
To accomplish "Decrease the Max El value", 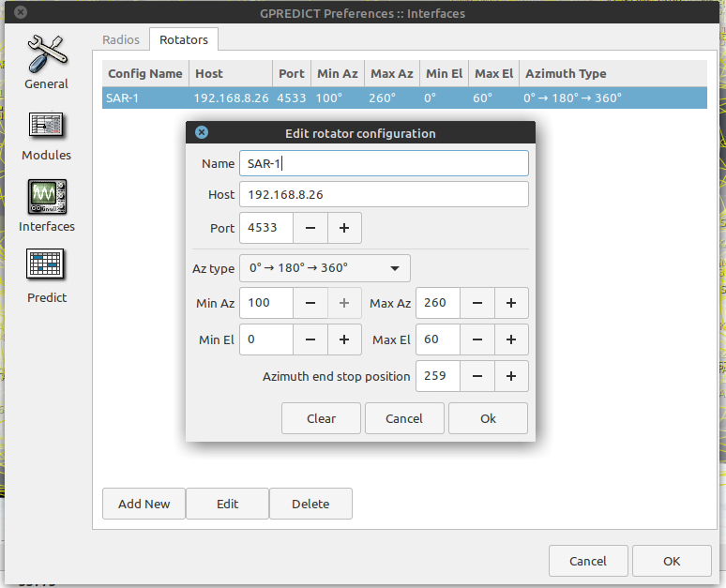I will point(477,339).
